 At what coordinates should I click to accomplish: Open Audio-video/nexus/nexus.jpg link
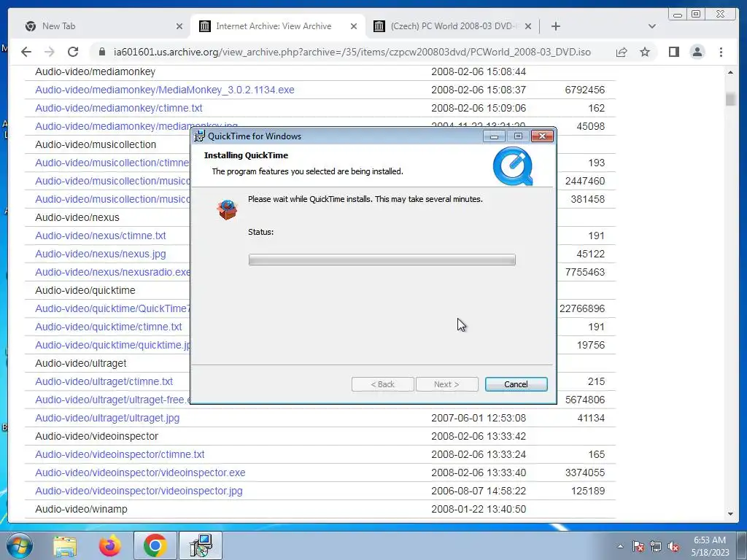101,254
